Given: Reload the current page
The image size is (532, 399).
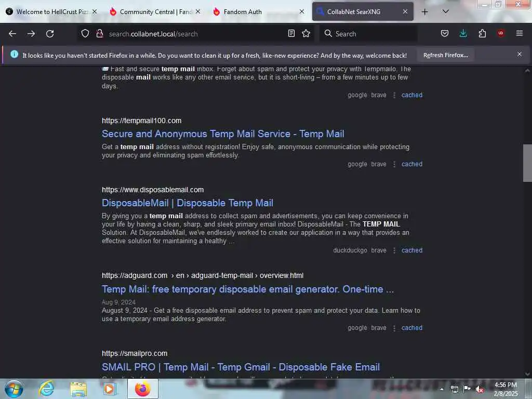Looking at the screenshot, I should [x=50, y=34].
